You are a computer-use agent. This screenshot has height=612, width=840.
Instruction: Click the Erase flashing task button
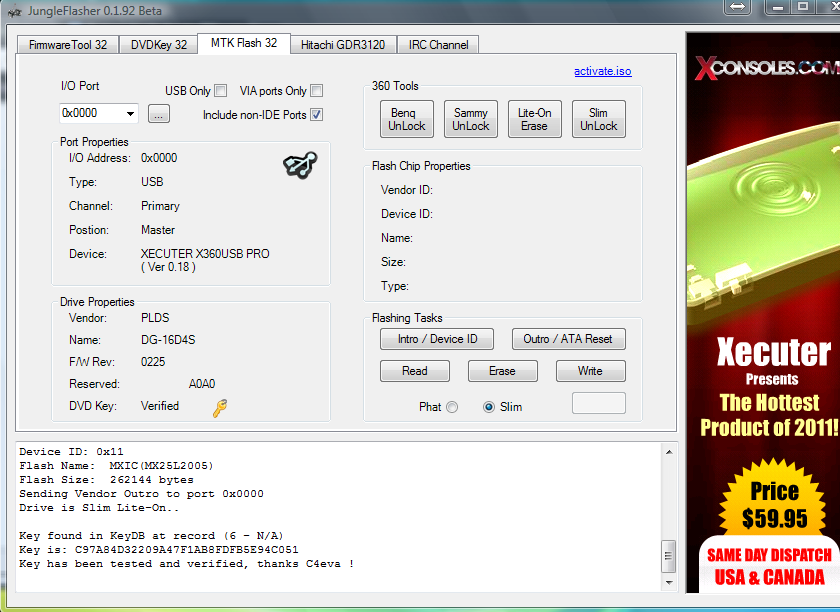pos(502,371)
